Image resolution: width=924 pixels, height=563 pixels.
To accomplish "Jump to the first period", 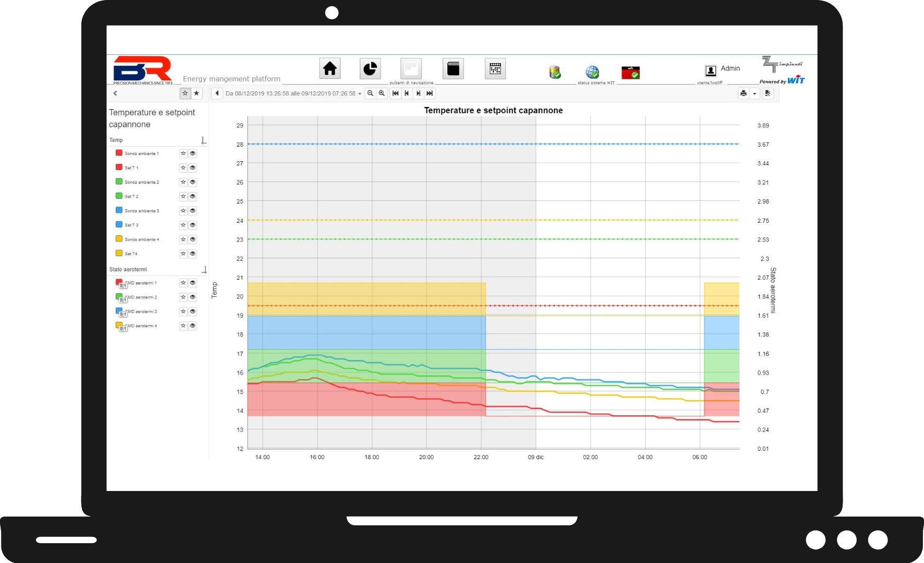I will 396,93.
